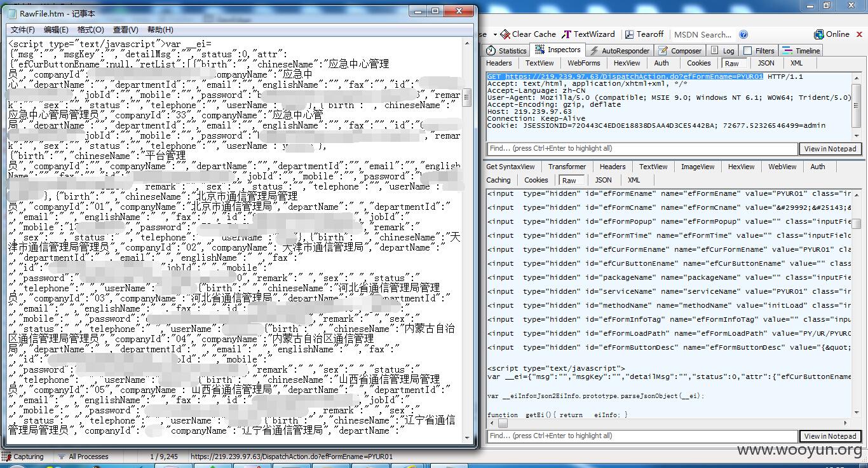Select the response HexView tab
Viewport: 868px width, 468px height.
[741, 167]
